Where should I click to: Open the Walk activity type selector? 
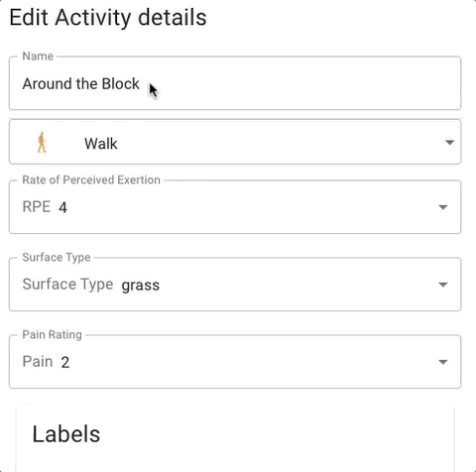point(235,142)
